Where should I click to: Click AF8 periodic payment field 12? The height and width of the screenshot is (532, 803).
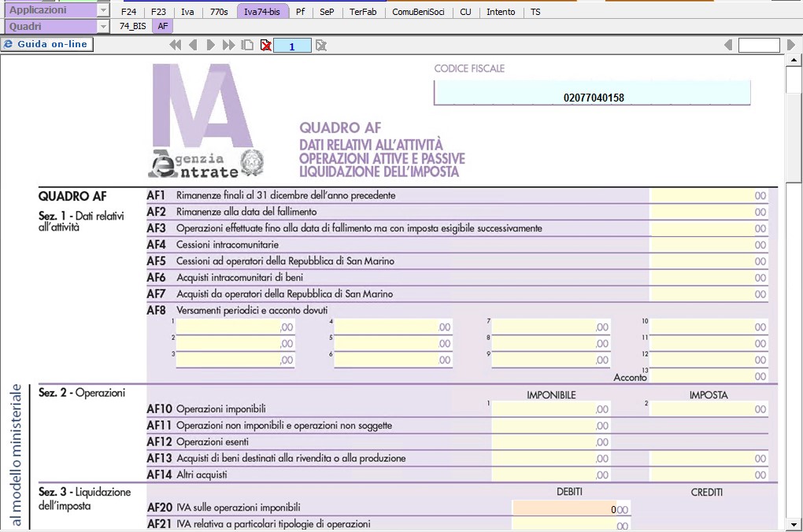[709, 360]
